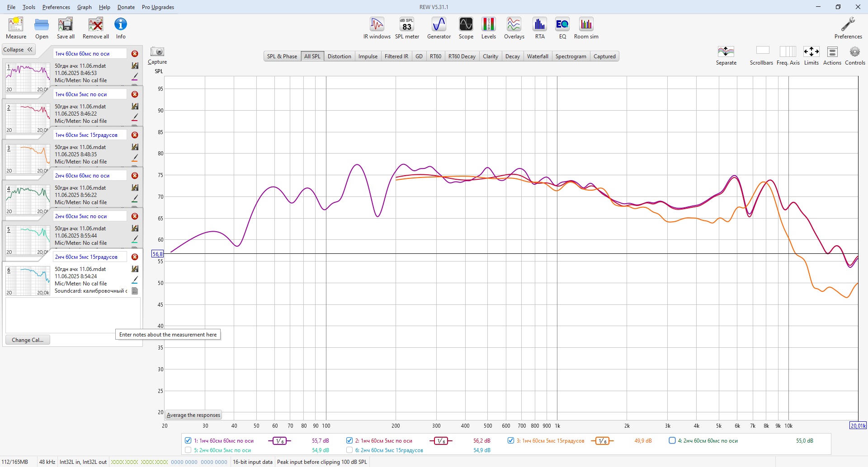868x467 pixels.
Task: Open the notes icon for measurement 6
Action: pos(135,291)
